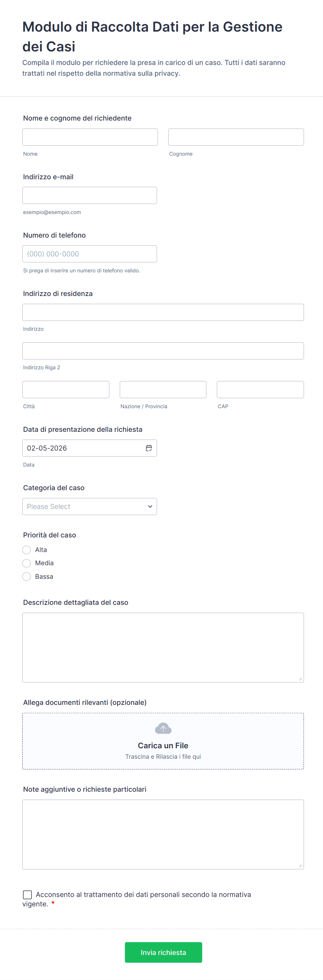Choose Media priority option
The image size is (323, 980).
(27, 563)
